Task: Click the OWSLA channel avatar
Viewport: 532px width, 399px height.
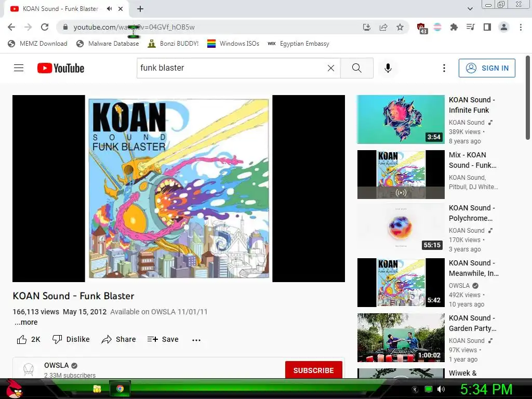Action: (x=29, y=370)
